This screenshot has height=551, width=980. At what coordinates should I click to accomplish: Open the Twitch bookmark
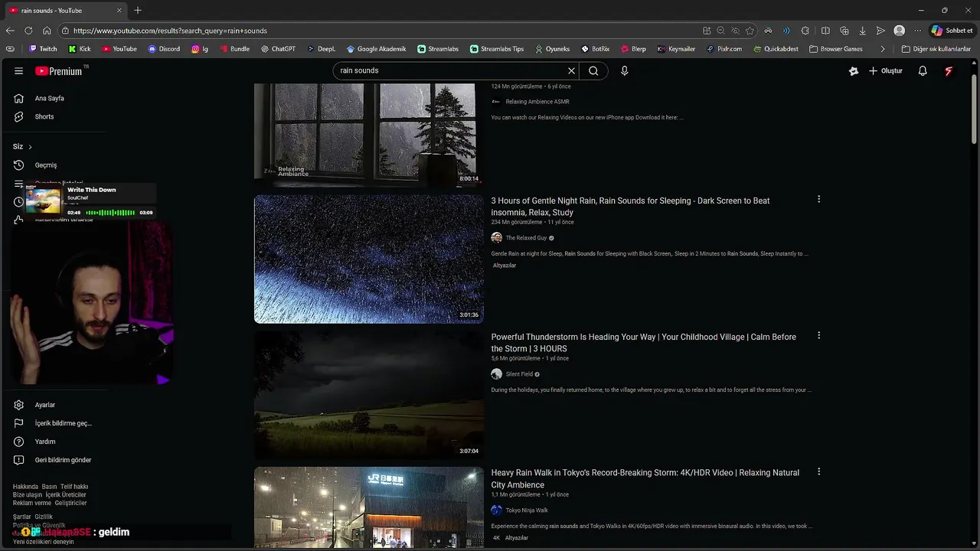(43, 49)
